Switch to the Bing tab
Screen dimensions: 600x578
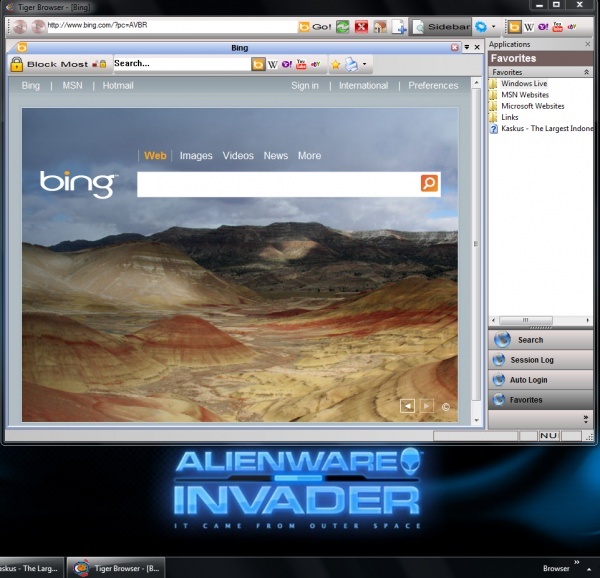point(240,48)
